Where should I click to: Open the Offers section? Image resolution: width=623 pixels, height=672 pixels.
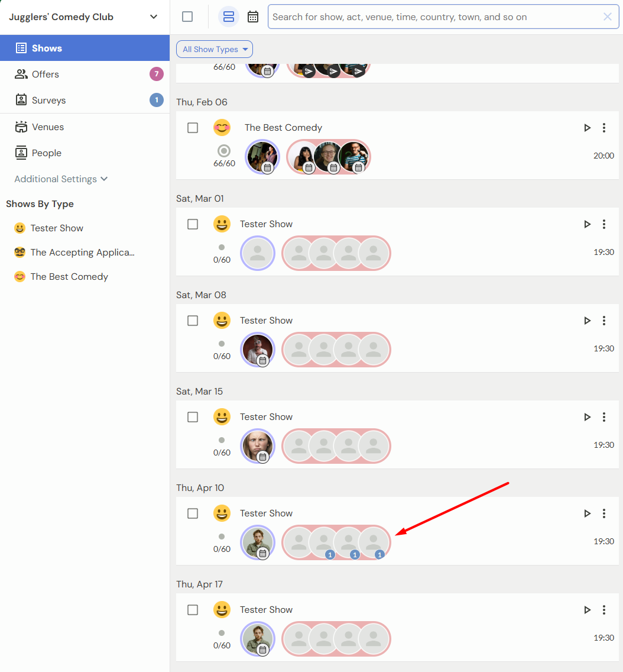[x=85, y=74]
